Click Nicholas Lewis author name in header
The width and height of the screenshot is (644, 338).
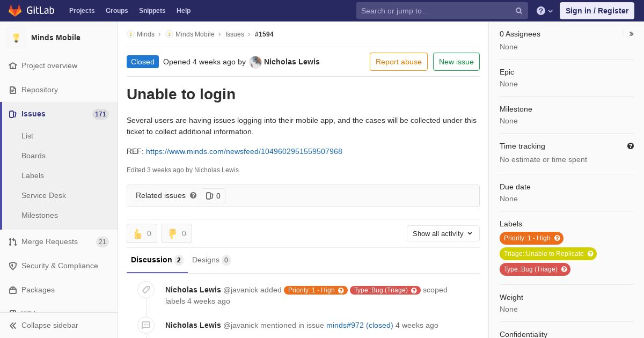coord(292,62)
